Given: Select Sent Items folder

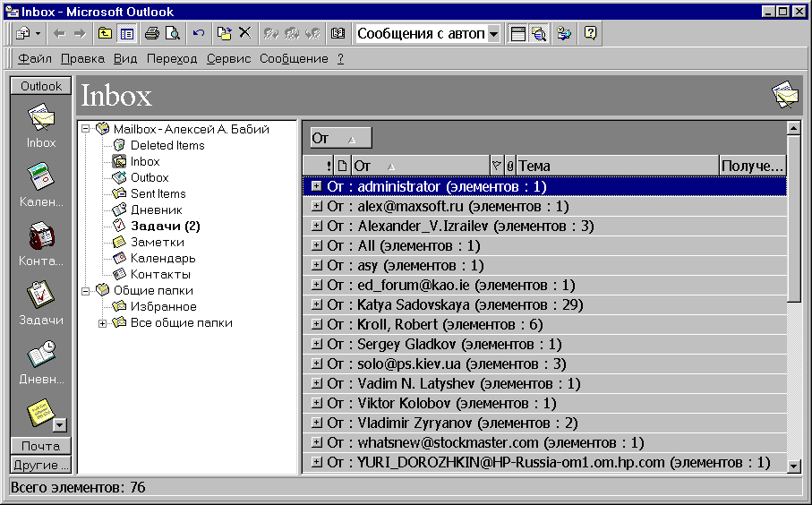Looking at the screenshot, I should (158, 193).
